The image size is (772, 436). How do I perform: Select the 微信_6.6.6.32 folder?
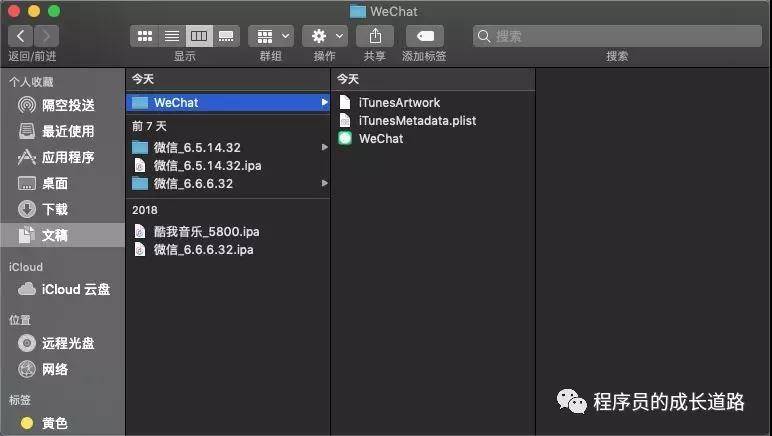point(228,184)
